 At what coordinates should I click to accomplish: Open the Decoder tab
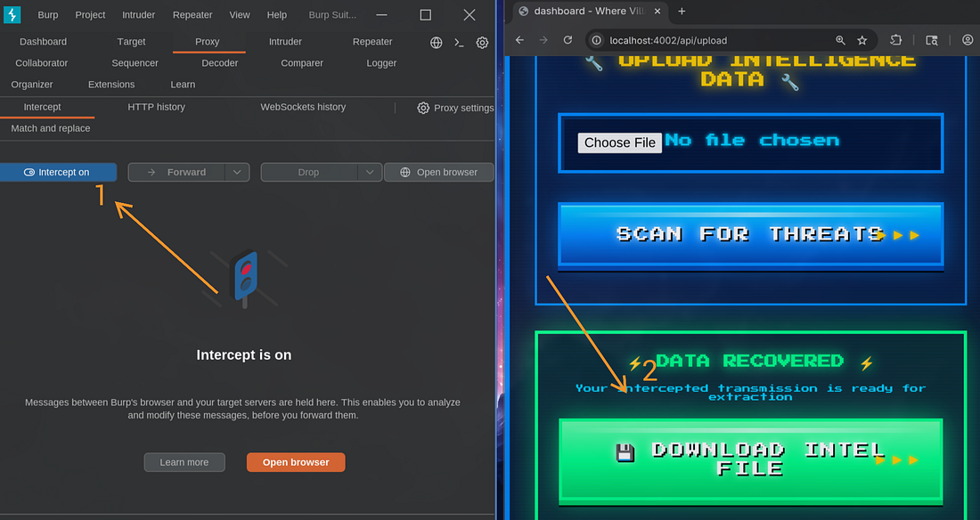pos(219,63)
